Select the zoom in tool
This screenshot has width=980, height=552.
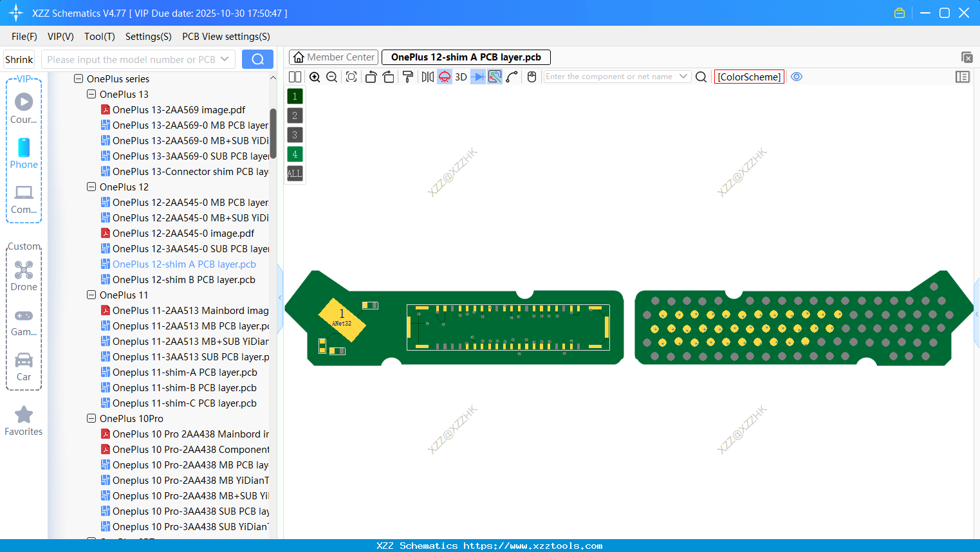(315, 77)
